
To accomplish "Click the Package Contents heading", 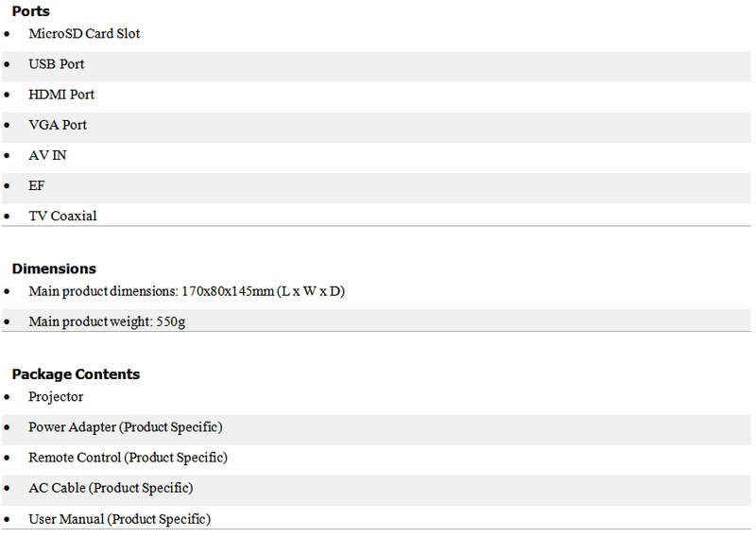I will 77,374.
